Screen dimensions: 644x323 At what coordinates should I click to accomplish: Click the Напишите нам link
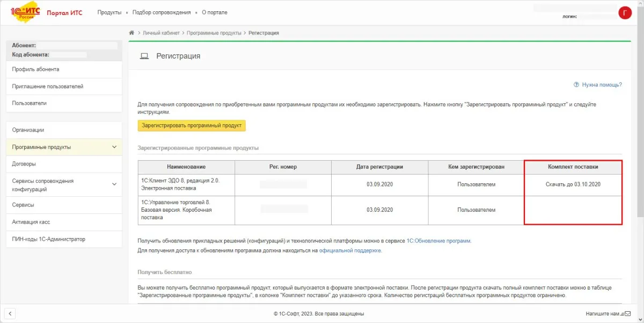point(602,313)
